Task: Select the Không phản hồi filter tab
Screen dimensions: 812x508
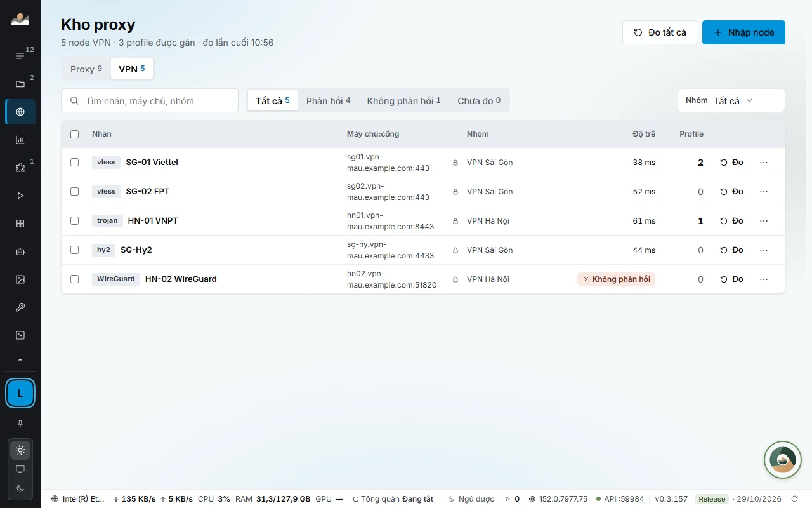Action: (403, 101)
